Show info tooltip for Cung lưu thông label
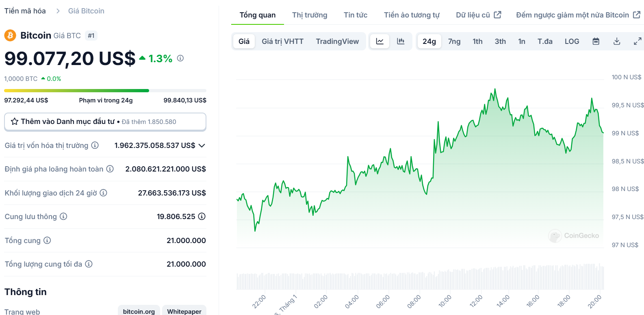 63,216
